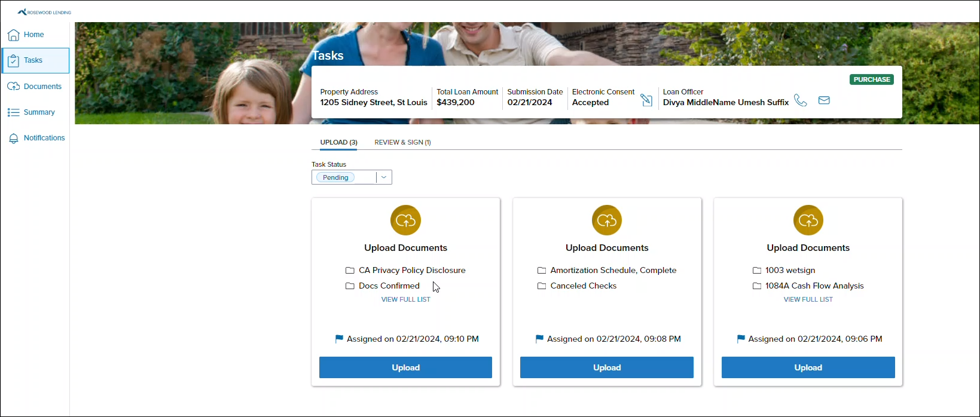Open Summary in the sidebar menu
Screen dimensions: 980x417
[x=35, y=112]
